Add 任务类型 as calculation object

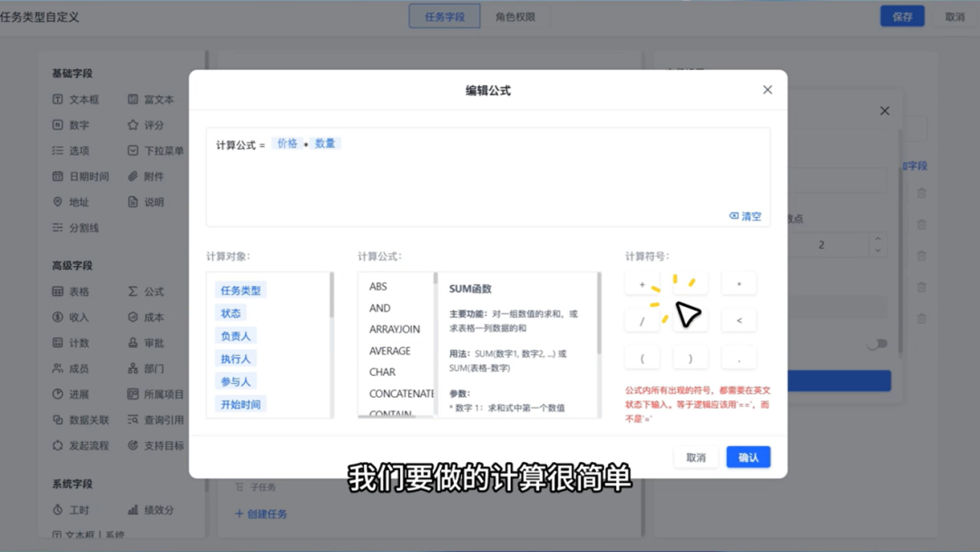tap(240, 291)
